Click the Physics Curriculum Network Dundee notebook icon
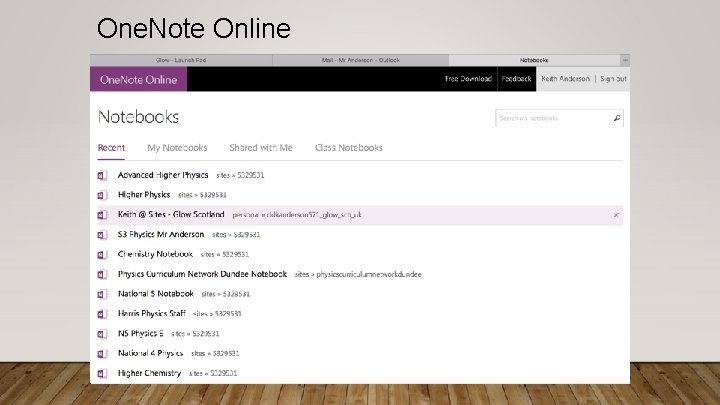 pyautogui.click(x=102, y=275)
